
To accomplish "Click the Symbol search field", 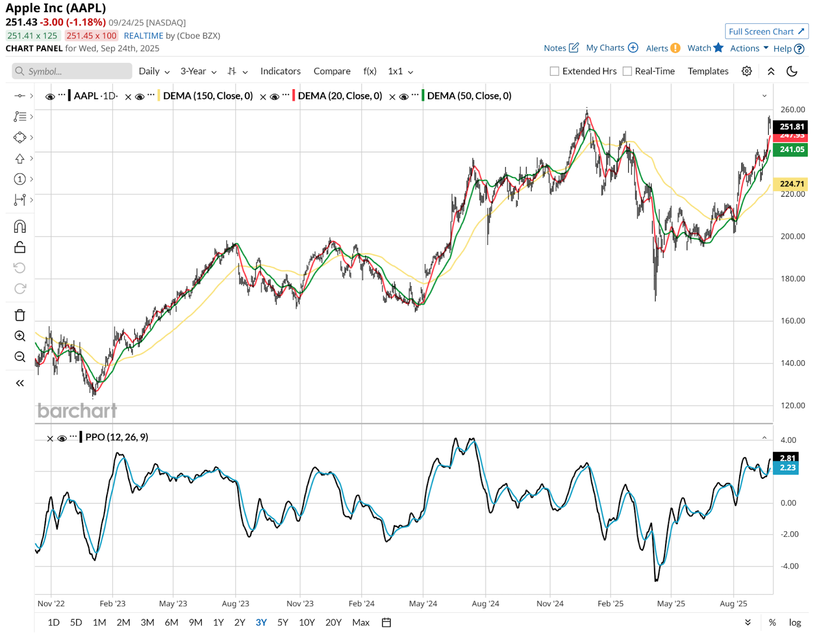I will point(72,71).
